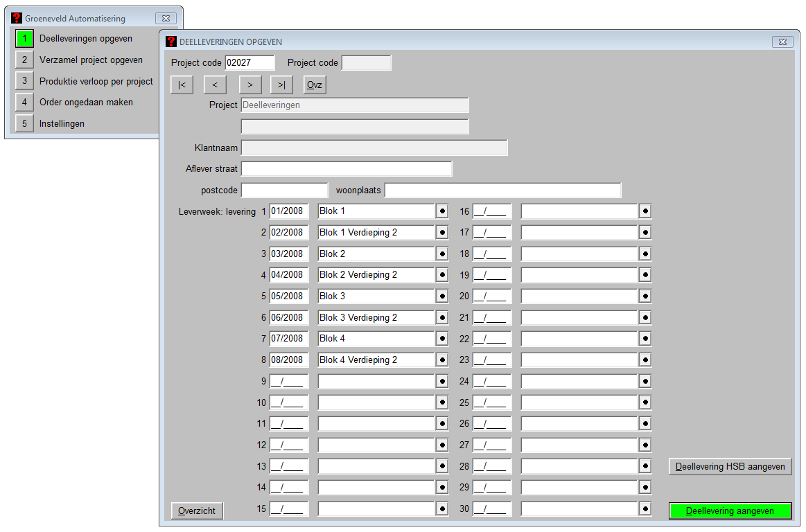
Task: Click dot button next to Blok 4
Action: tap(442, 339)
